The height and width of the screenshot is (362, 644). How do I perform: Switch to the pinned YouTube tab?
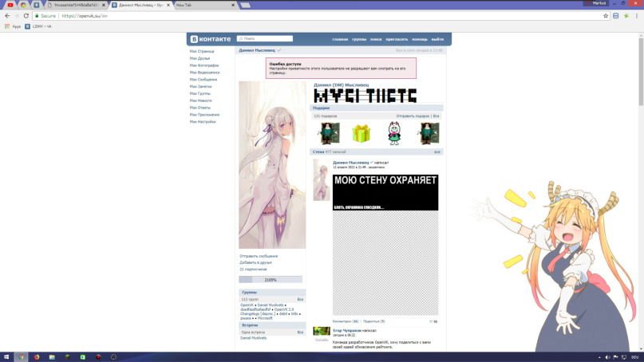10,5
